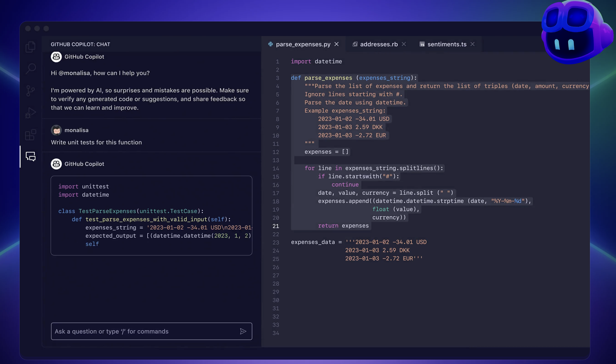Screen dimensions: 616x364
Task: Close the sentiments.ts tab
Action: (472, 45)
